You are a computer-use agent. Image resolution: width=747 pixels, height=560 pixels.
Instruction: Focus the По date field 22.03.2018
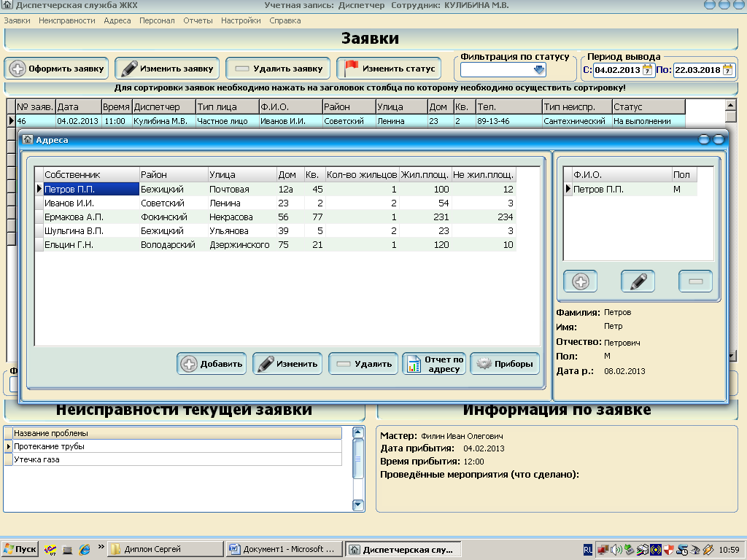pyautogui.click(x=698, y=70)
